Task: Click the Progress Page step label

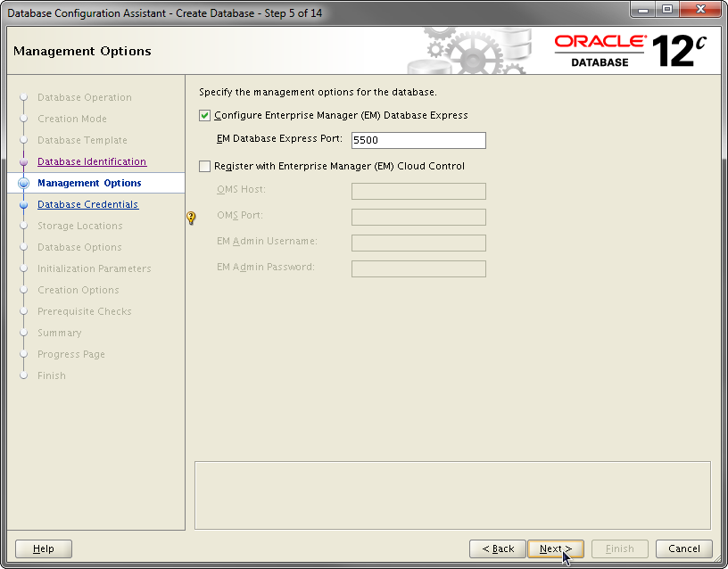Action: [x=71, y=354]
